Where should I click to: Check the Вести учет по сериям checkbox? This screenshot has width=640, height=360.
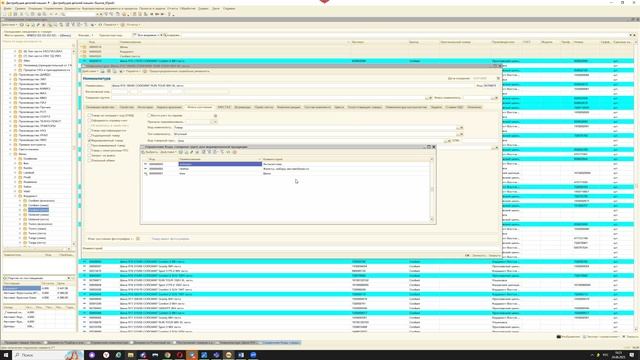(x=149, y=116)
